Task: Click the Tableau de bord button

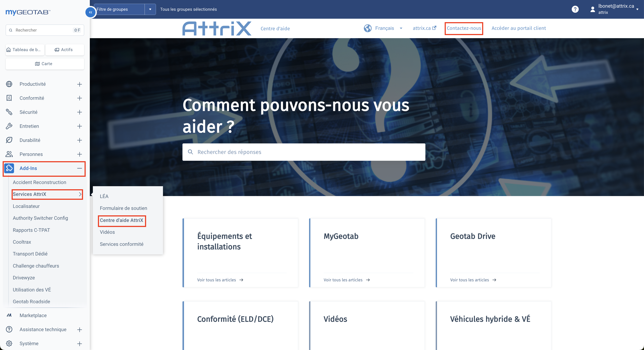Action: click(25, 50)
